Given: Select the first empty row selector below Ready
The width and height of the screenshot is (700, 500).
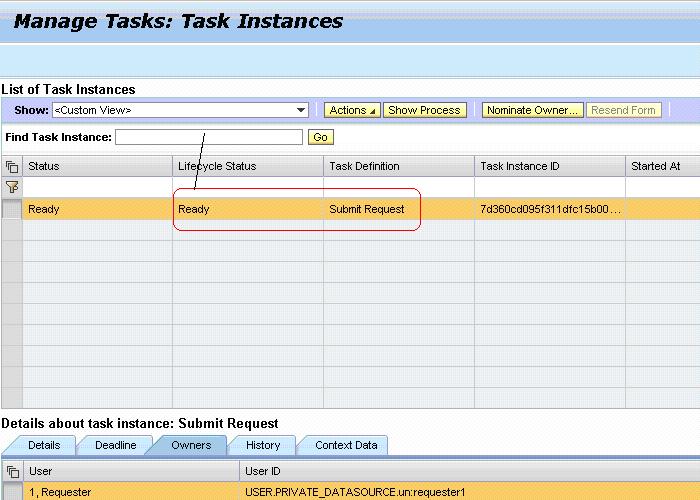Looking at the screenshot, I should 12,230.
